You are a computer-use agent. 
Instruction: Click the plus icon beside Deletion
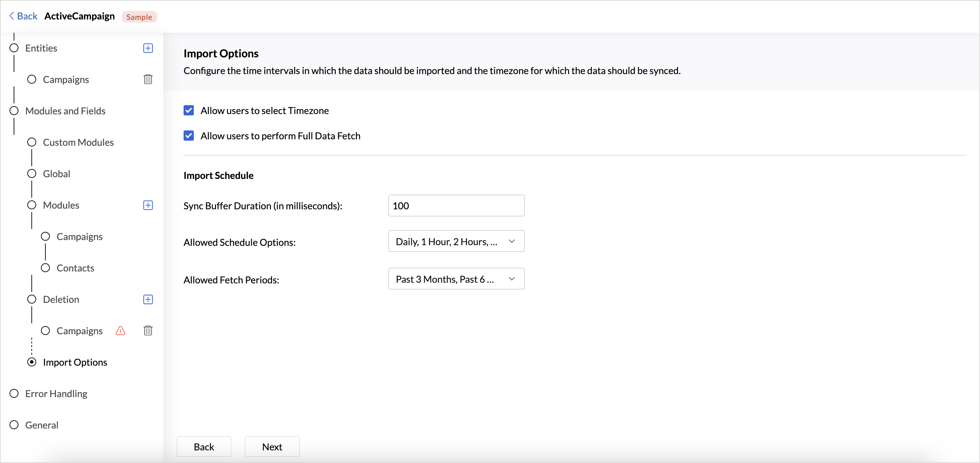coord(148,299)
